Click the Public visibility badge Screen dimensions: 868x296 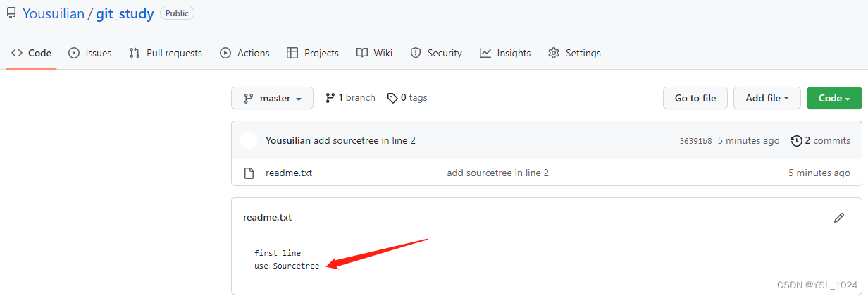click(177, 13)
